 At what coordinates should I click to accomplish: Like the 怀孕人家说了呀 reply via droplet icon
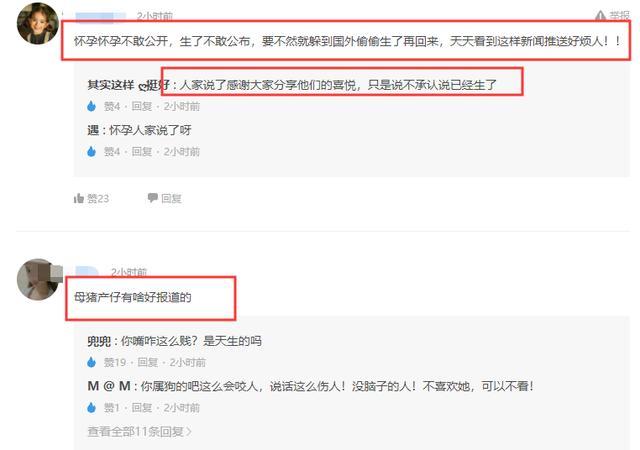(91, 151)
